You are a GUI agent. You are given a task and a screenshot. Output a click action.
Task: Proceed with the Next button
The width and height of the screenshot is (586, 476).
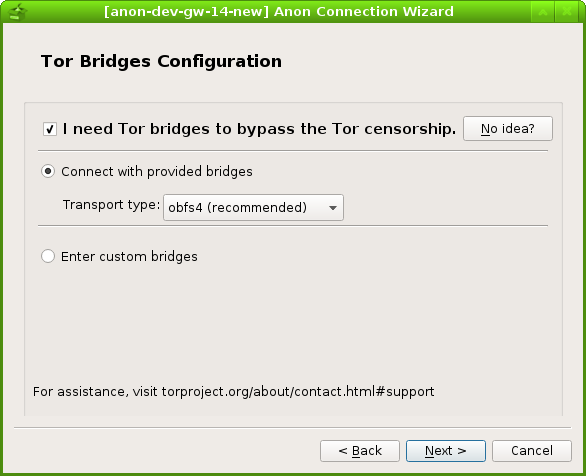(x=446, y=451)
